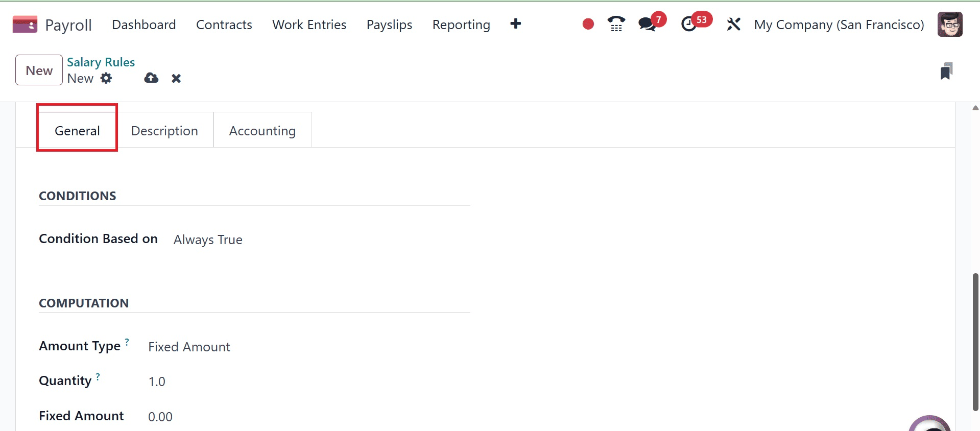Click help mark beside Quantity
Image resolution: width=980 pixels, height=431 pixels.
[98, 376]
